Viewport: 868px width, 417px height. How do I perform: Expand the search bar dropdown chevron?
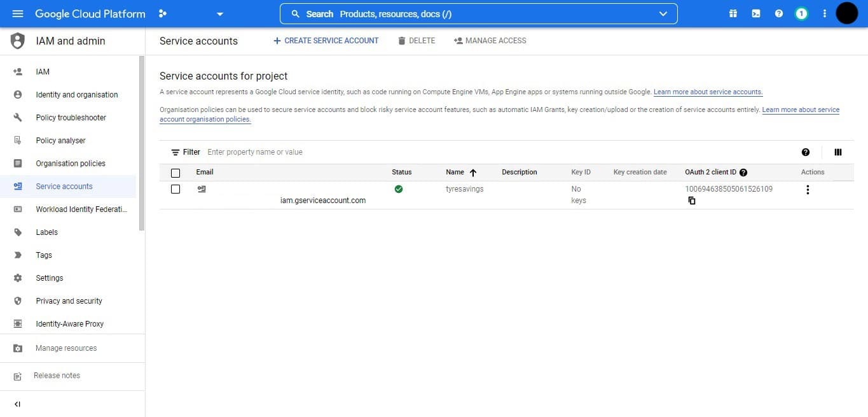(664, 14)
